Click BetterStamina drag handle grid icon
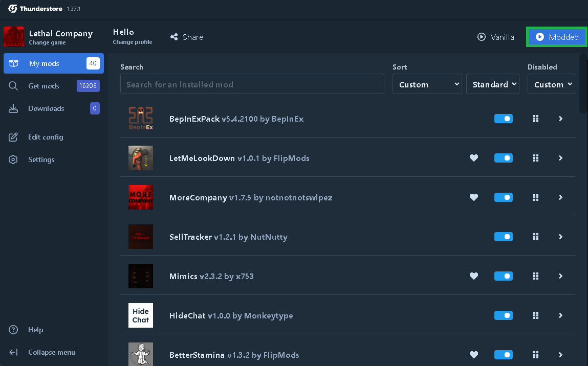 [535, 355]
